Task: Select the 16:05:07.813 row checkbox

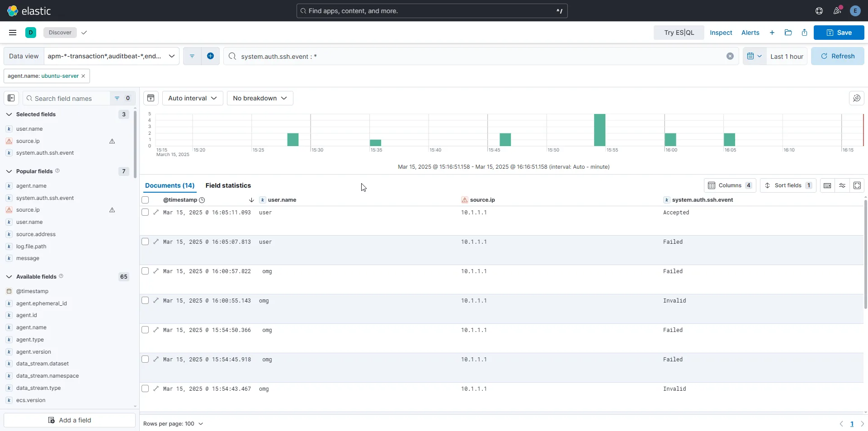Action: point(145,242)
